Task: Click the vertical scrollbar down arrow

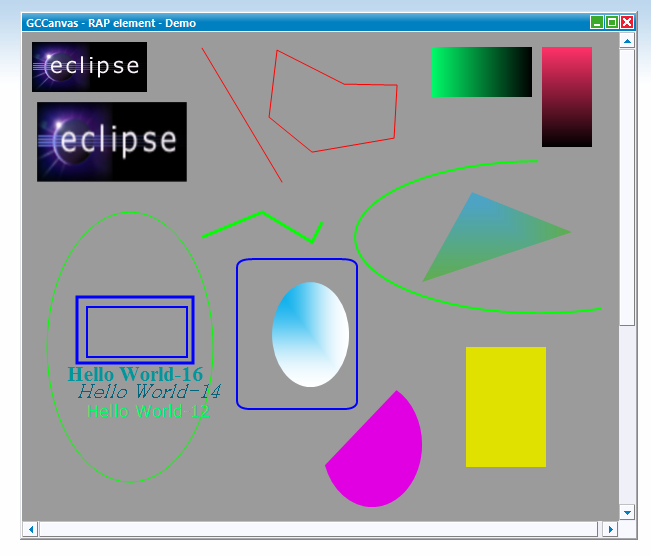Action: click(627, 512)
